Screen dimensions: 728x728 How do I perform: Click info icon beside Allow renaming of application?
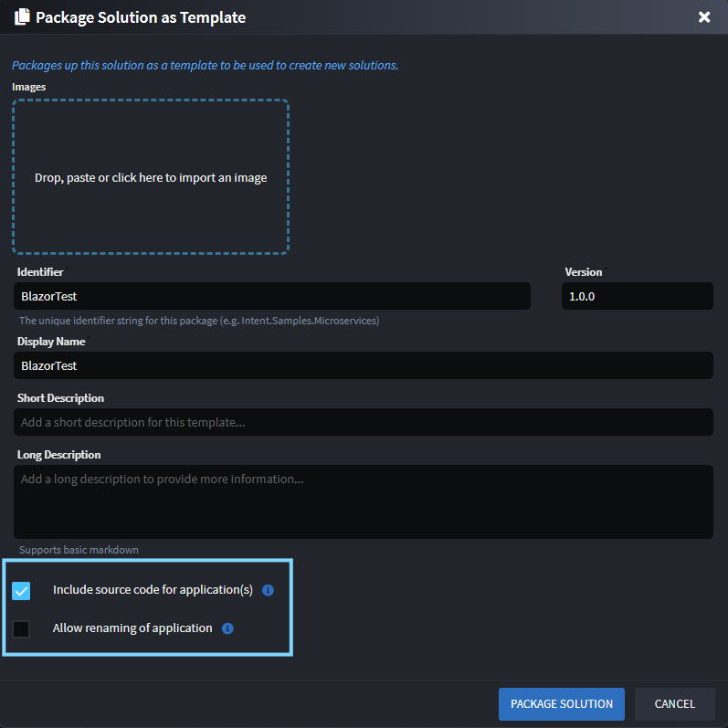point(227,628)
